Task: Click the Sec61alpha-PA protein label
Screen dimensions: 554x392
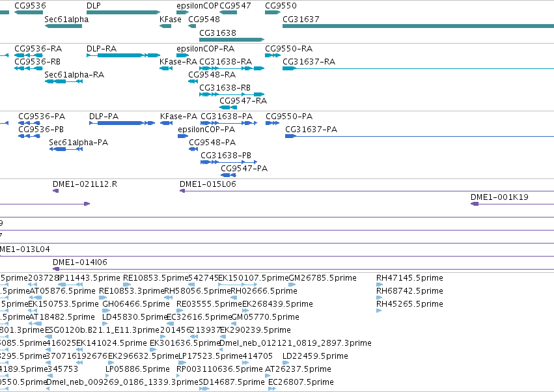Action: point(78,143)
